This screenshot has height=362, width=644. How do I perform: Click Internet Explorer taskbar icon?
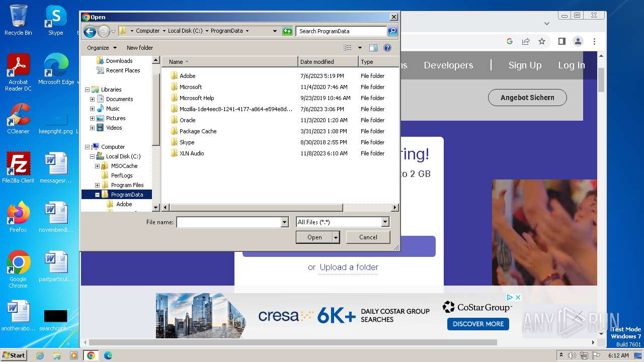(x=40, y=355)
